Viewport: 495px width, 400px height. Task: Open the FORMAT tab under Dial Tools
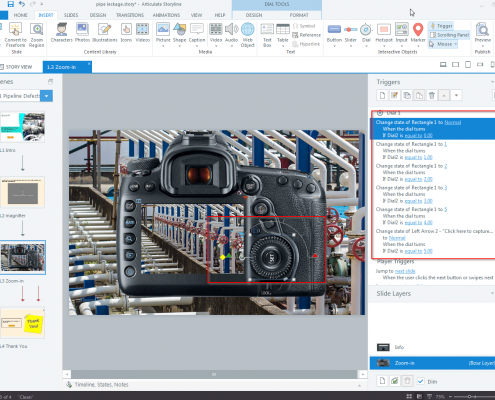(299, 15)
